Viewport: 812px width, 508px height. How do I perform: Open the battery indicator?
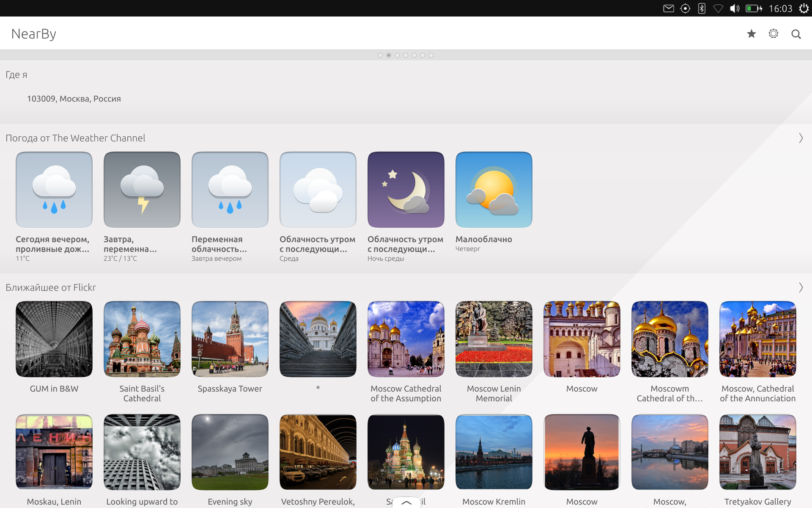(x=754, y=8)
